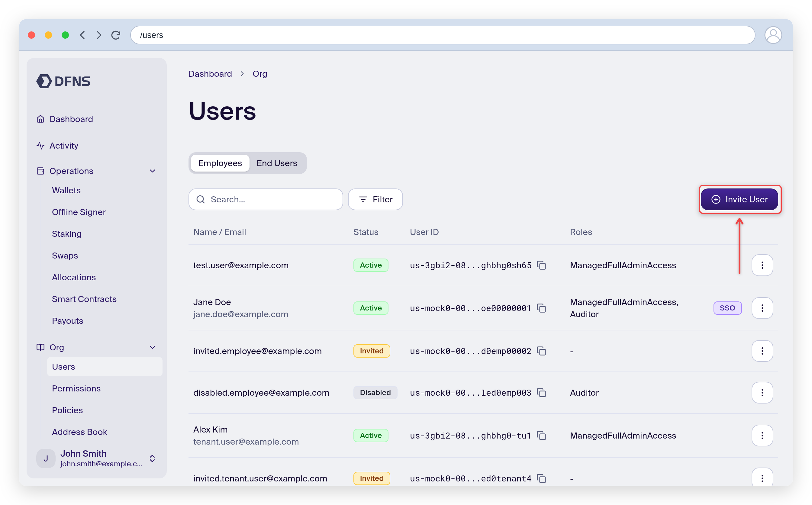Collapse the Operations section chevron
812x505 pixels.
coord(153,171)
